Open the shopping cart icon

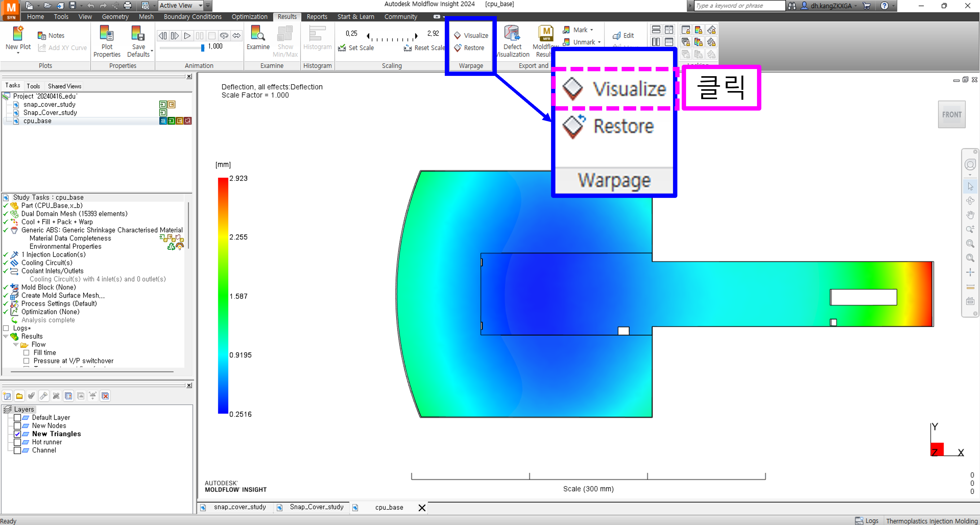pos(866,6)
